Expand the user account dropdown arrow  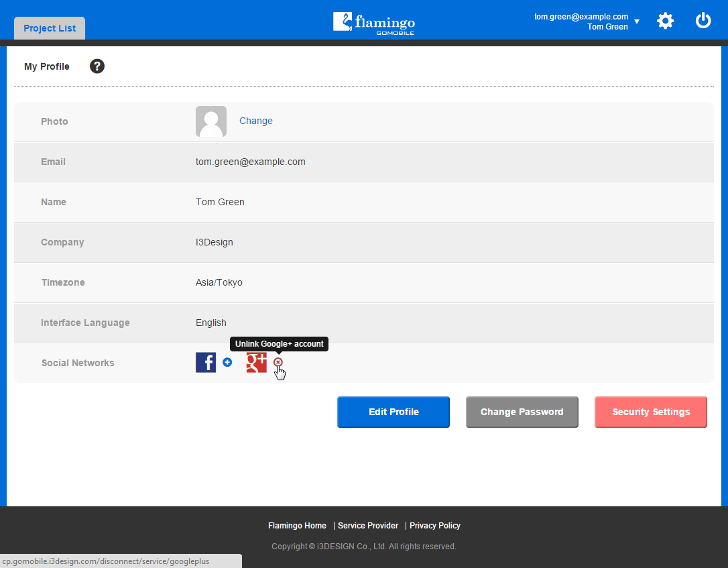637,22
